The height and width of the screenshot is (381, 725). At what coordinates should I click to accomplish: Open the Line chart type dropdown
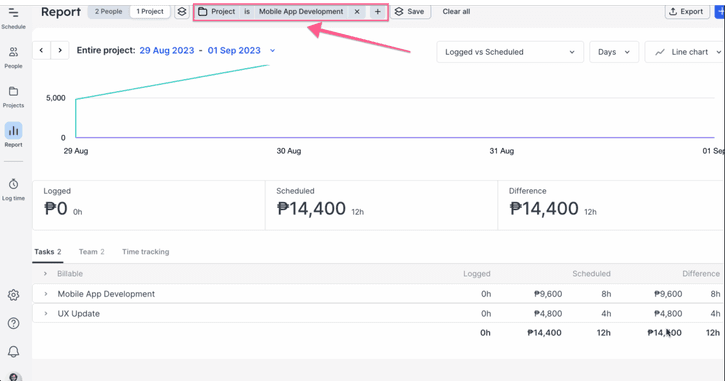point(685,52)
